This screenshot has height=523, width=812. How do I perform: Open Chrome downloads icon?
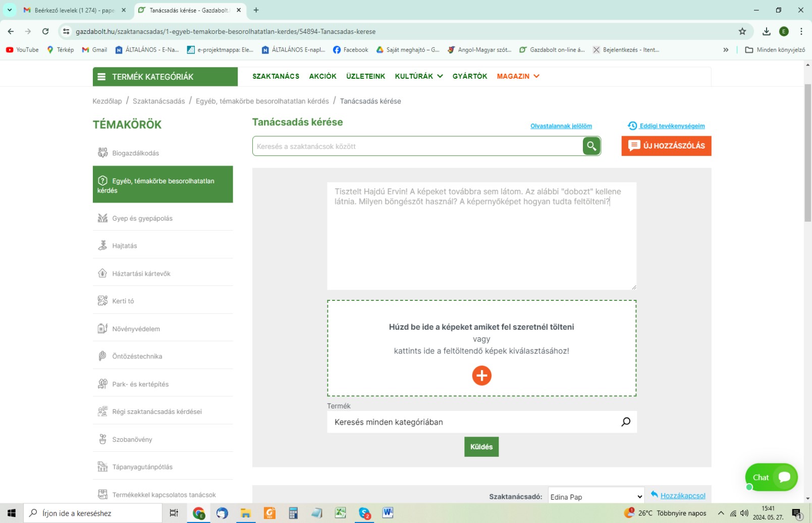[x=766, y=31]
